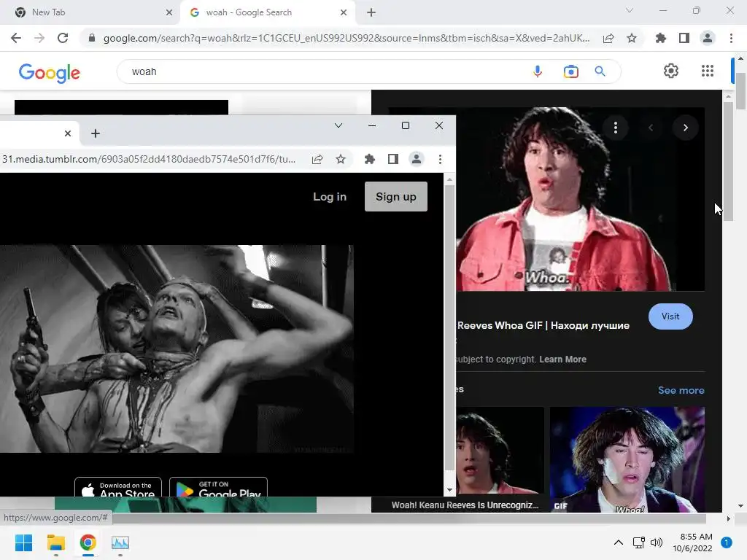This screenshot has height=560, width=747.
Task: Open the Google apps grid
Action: point(708,71)
